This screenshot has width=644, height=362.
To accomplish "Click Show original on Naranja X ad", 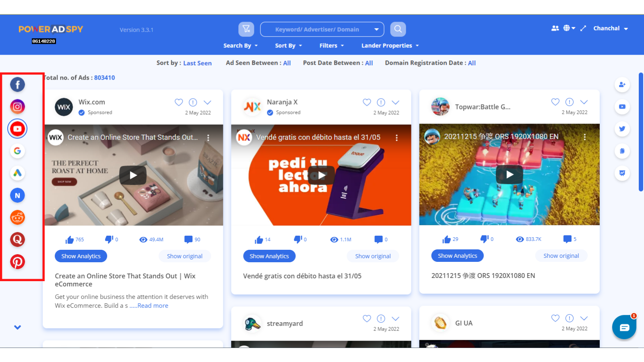I will [x=373, y=256].
